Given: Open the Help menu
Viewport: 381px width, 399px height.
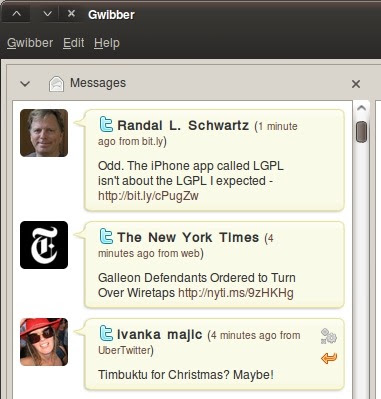Looking at the screenshot, I should pos(107,43).
